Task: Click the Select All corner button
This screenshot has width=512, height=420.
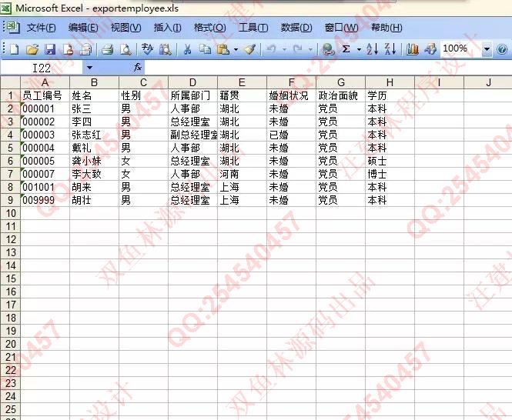Action: (x=11, y=82)
